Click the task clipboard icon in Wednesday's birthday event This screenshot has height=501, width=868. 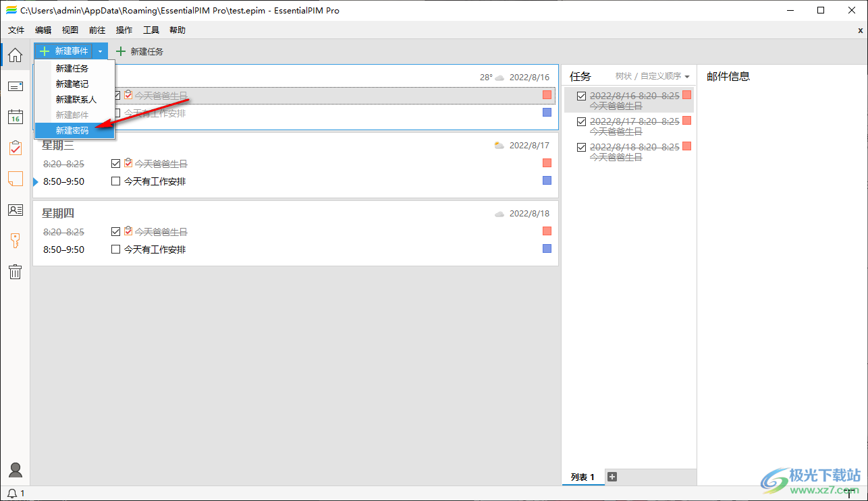click(x=128, y=163)
